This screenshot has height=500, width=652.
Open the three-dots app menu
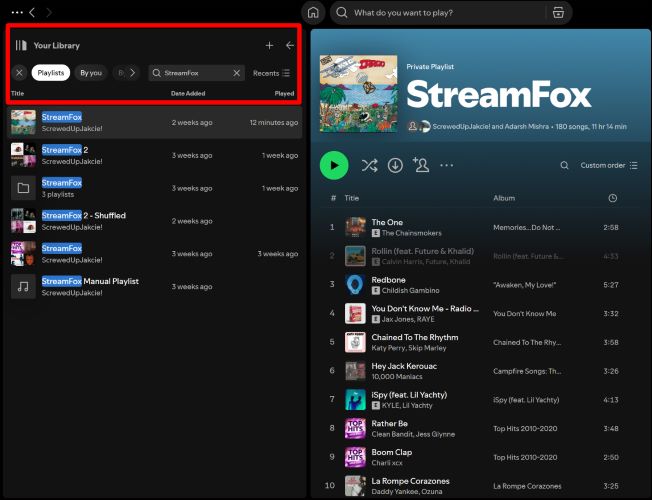pos(17,12)
